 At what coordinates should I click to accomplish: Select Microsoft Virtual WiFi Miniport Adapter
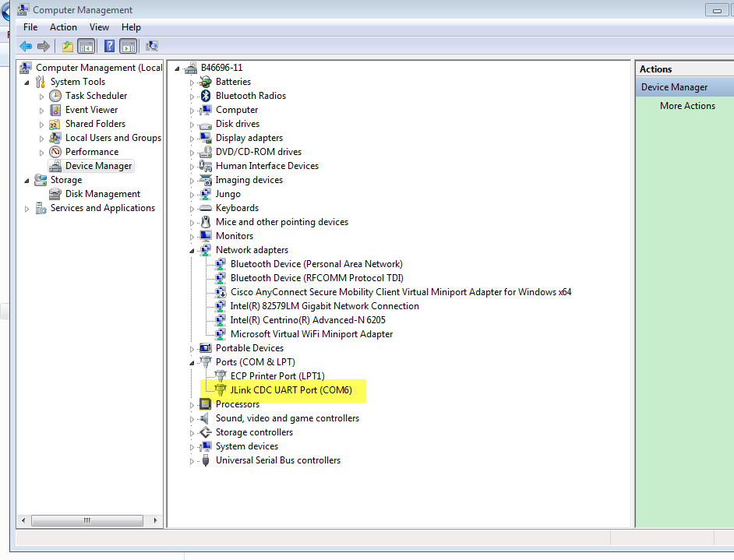312,334
